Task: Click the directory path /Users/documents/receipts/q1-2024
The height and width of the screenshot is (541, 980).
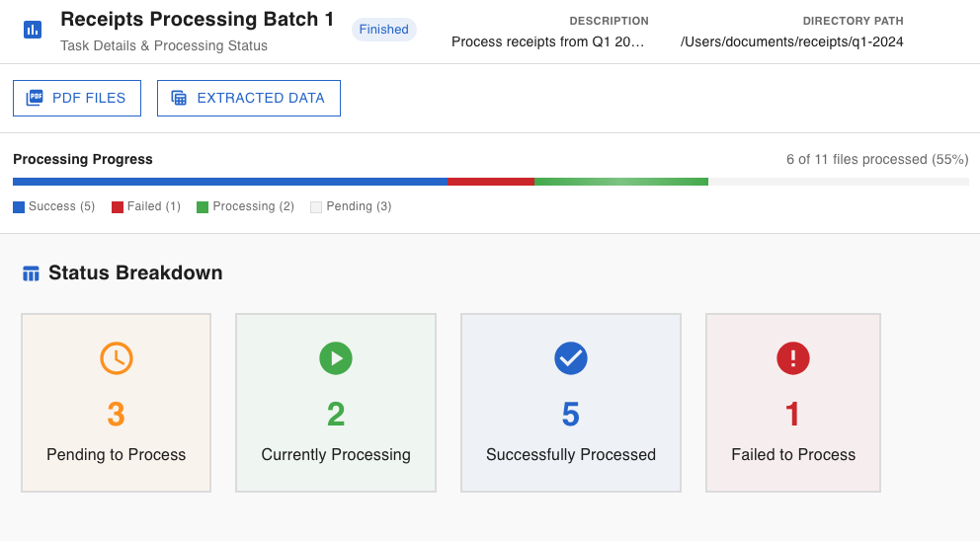Action: click(x=791, y=41)
